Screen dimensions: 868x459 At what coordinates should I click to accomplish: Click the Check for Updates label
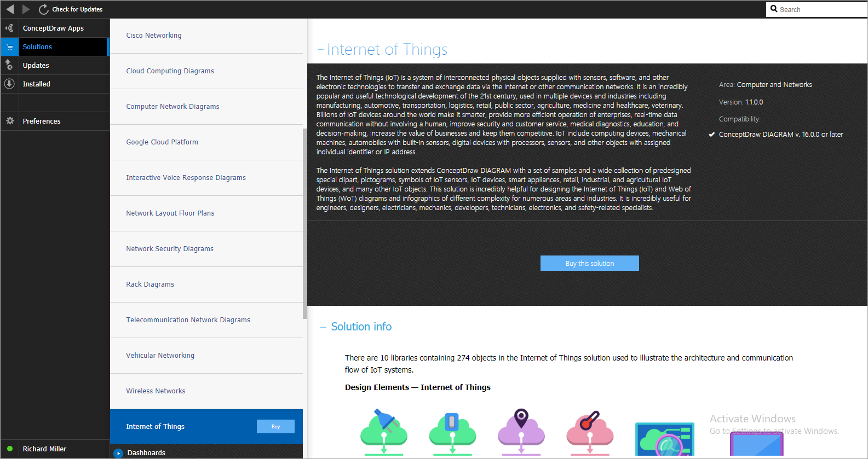pos(77,9)
